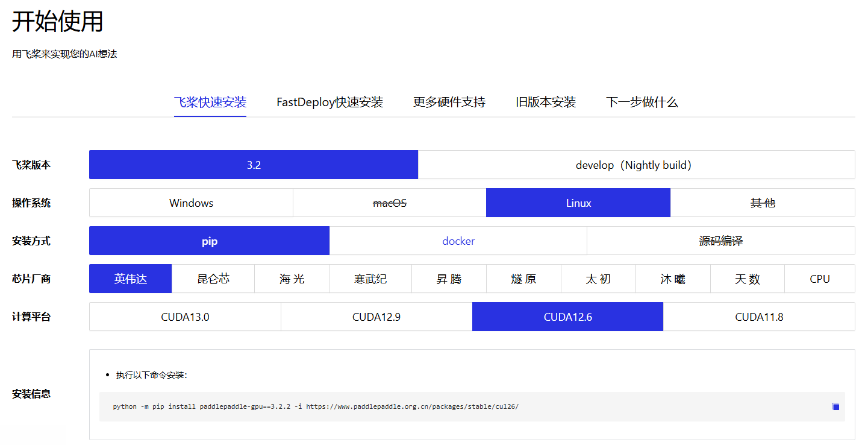Choose CUDA12.6 compute platform
Screen dimensions: 868x445
[x=567, y=317]
